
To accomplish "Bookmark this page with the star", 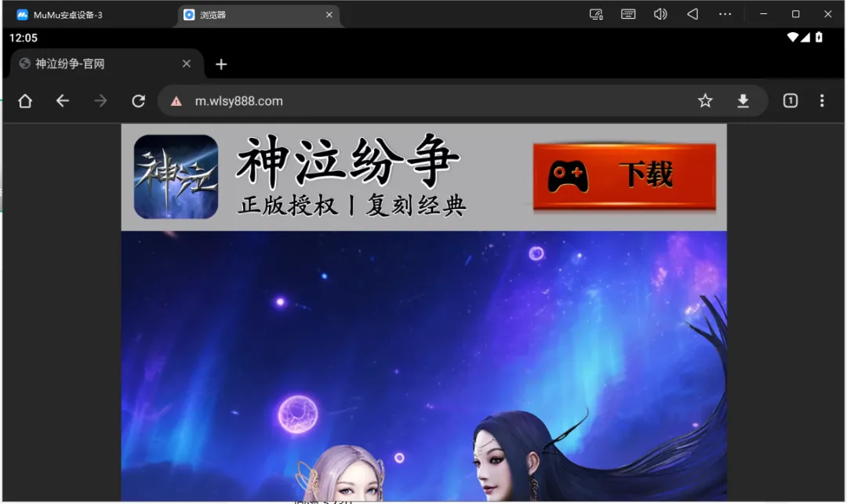I will click(705, 101).
